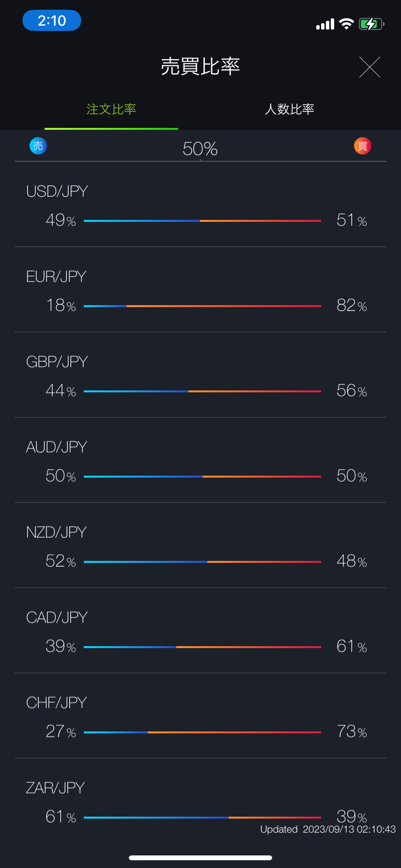Tap the ZAR/JPY 61% sell value
Image resolution: width=401 pixels, height=868 pixels.
pos(61,817)
